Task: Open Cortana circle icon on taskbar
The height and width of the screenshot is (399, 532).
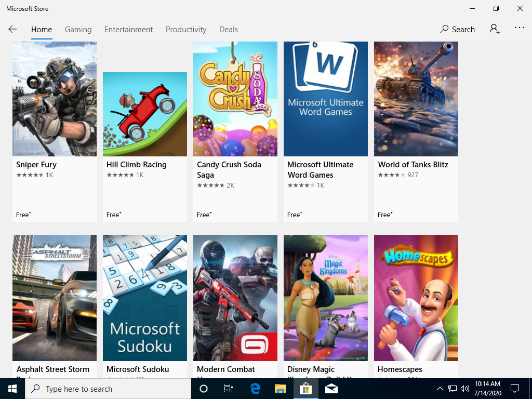Action: pyautogui.click(x=204, y=389)
